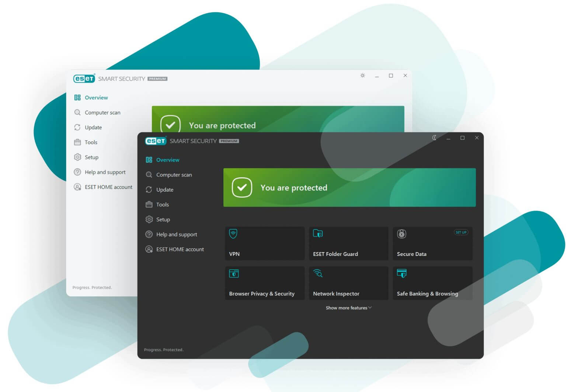571x392 pixels.
Task: Click the Secure Data safe icon
Action: pyautogui.click(x=401, y=234)
